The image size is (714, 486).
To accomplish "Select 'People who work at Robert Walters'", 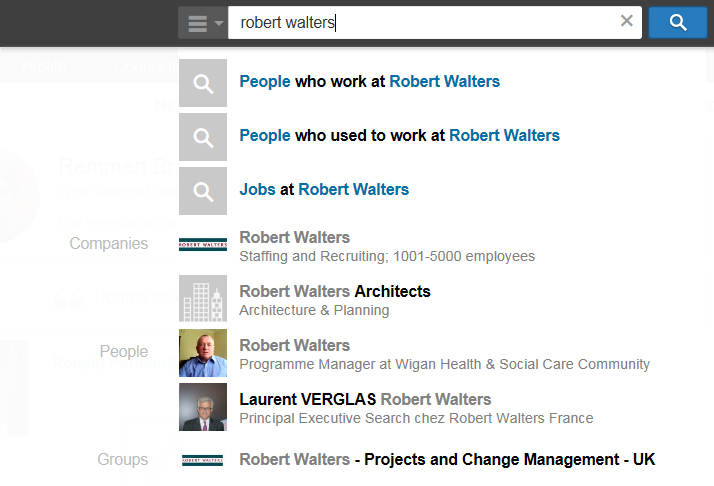I will pos(370,82).
